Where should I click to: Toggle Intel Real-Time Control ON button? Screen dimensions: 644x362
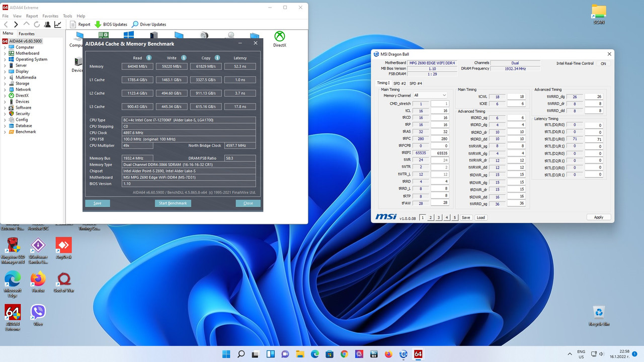pyautogui.click(x=603, y=63)
